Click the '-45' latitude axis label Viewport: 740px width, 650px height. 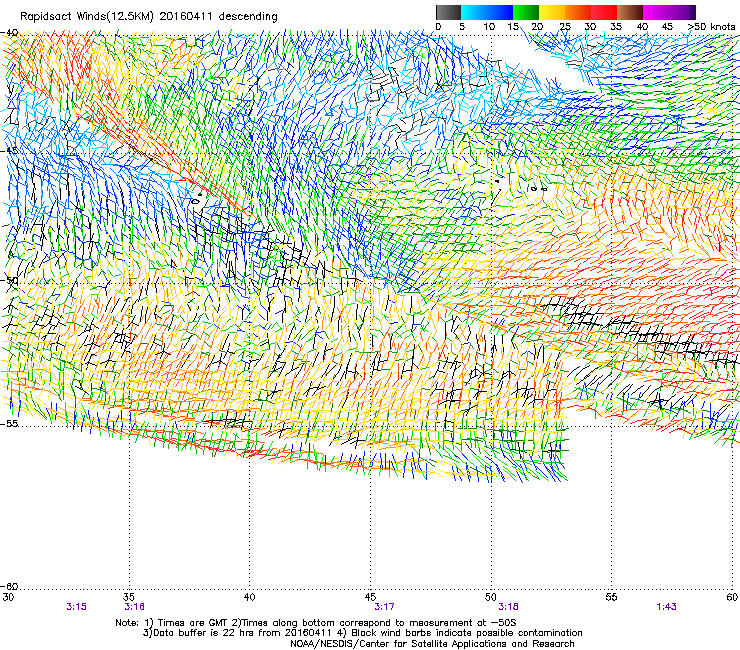point(9,151)
